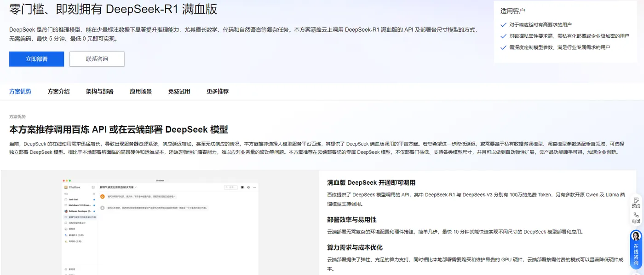Go to the 架构与部署 tab
The image size is (644, 275).
pos(100,91)
